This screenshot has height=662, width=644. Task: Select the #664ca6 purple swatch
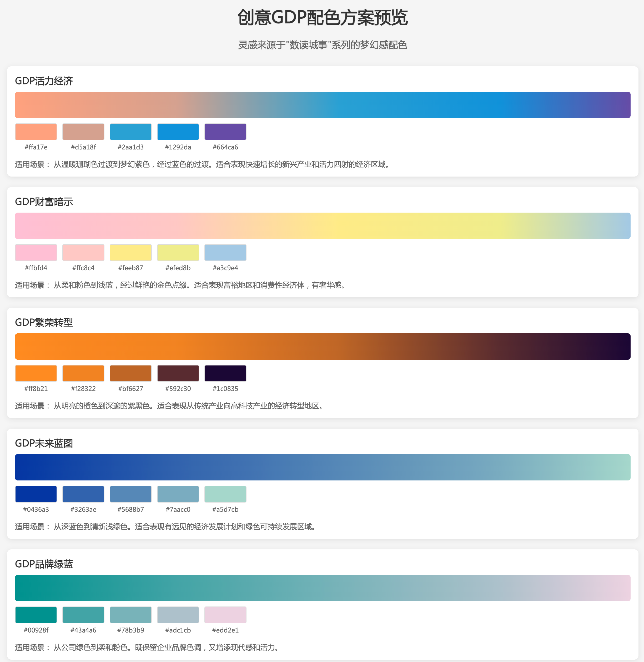coord(225,132)
